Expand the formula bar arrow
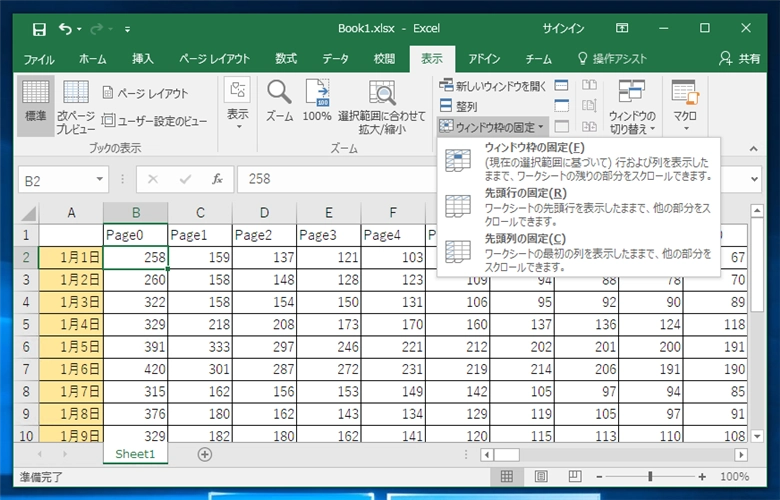Viewport: 780px width, 500px height. pyautogui.click(x=755, y=179)
